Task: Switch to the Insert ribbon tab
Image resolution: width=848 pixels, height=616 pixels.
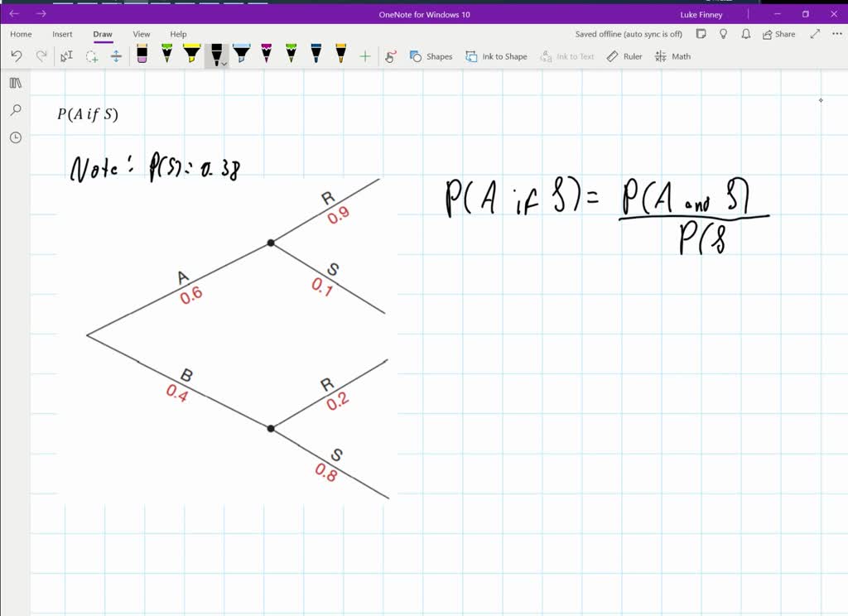Action: click(62, 34)
